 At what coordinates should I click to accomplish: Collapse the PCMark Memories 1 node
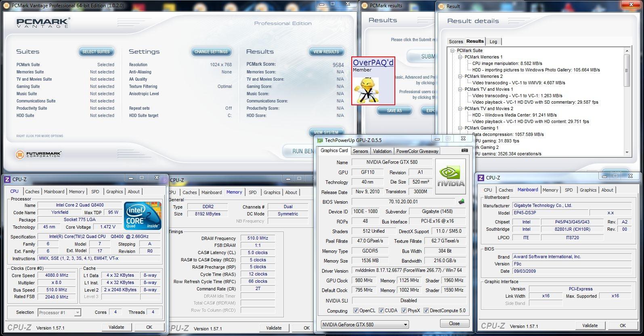coord(460,57)
